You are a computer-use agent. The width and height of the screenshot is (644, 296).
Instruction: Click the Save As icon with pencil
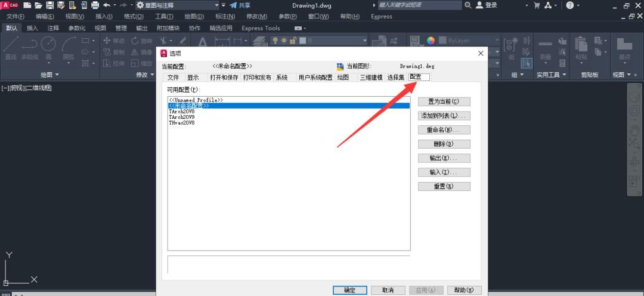[x=61, y=5]
